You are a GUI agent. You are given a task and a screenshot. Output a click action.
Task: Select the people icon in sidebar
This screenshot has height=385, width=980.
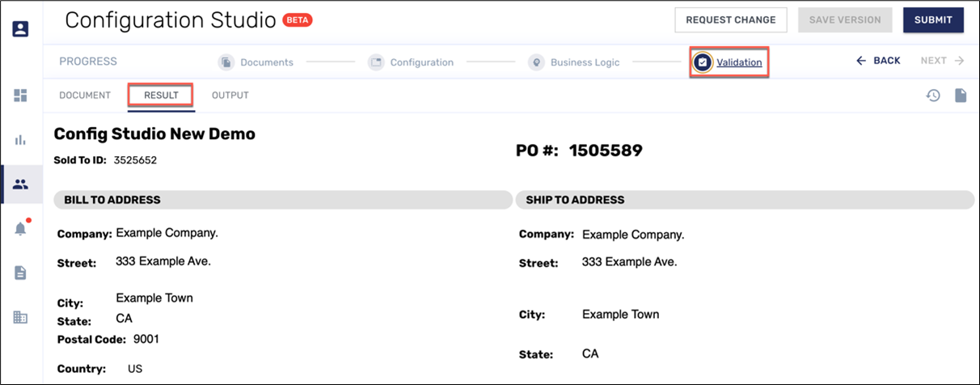click(x=20, y=184)
